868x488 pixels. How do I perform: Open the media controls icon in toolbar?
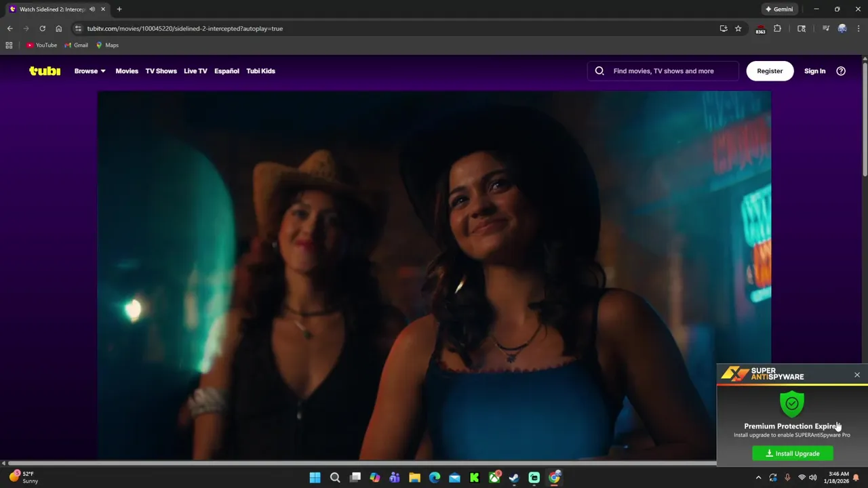tap(825, 28)
